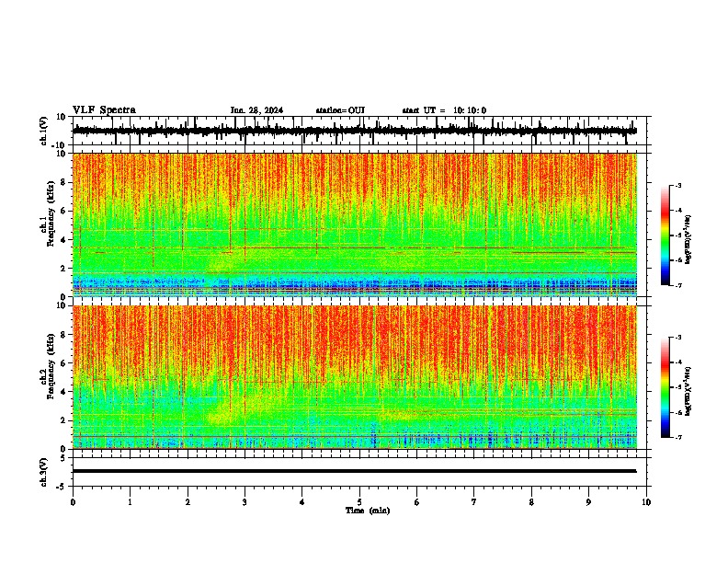The image size is (728, 563).
Task: Click the time axis tick label '2'
Action: point(188,502)
